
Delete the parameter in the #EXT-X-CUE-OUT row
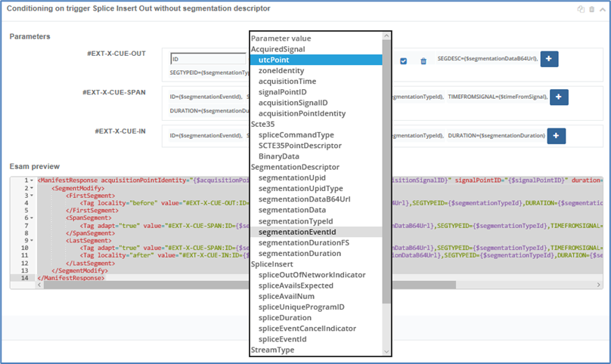[423, 61]
